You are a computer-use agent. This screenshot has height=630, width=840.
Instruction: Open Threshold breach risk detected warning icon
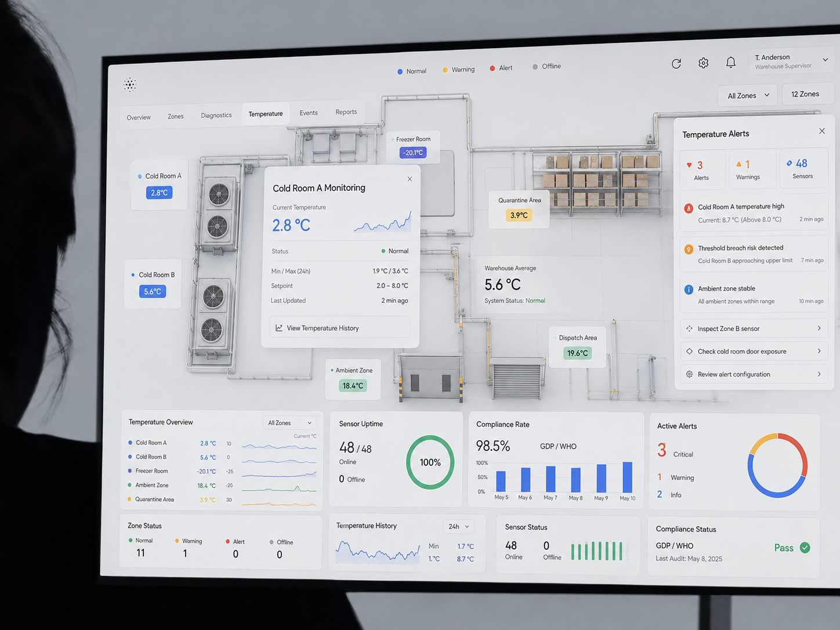[689, 249]
